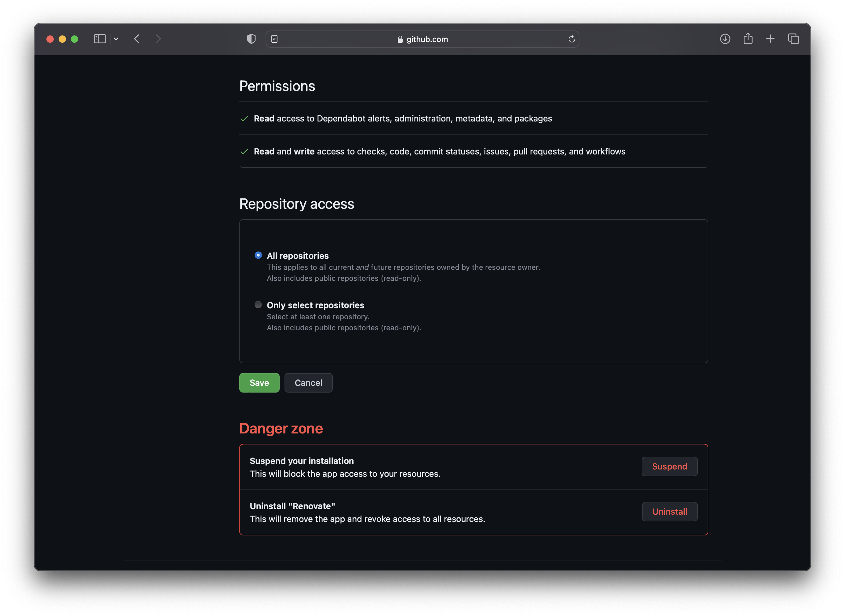Open the sidebar options dropdown chevron

(x=116, y=39)
